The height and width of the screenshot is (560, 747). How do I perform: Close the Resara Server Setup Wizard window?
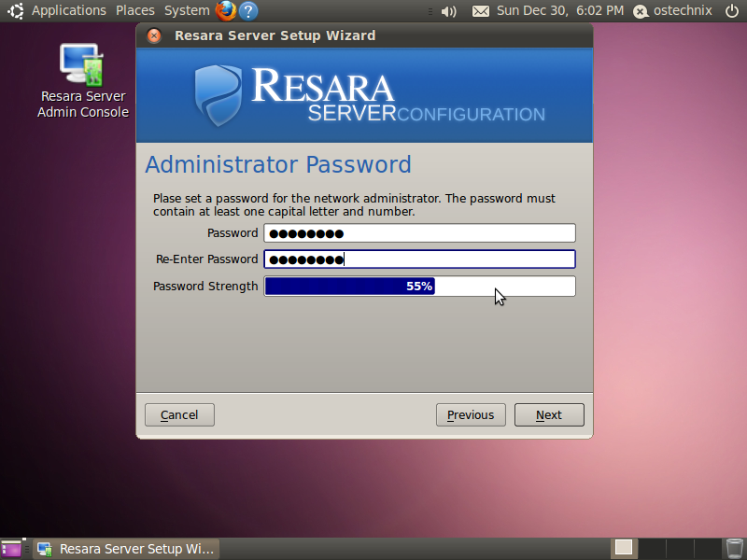click(x=154, y=35)
